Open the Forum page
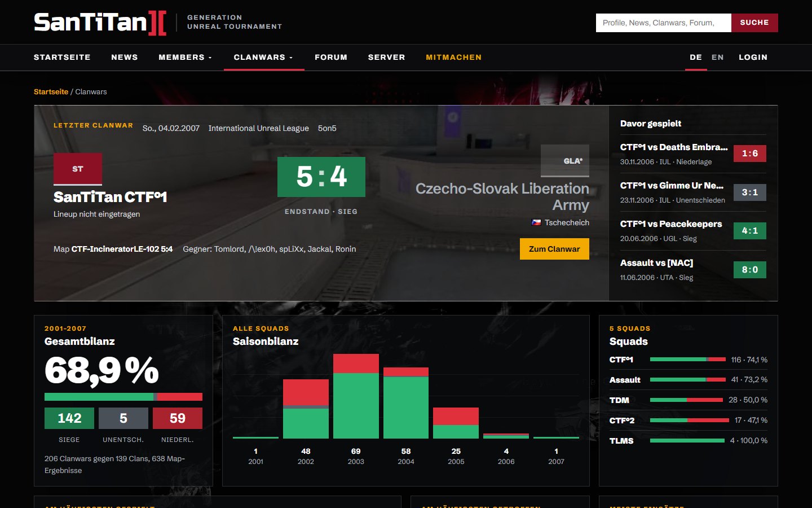812x508 pixels. 331,57
